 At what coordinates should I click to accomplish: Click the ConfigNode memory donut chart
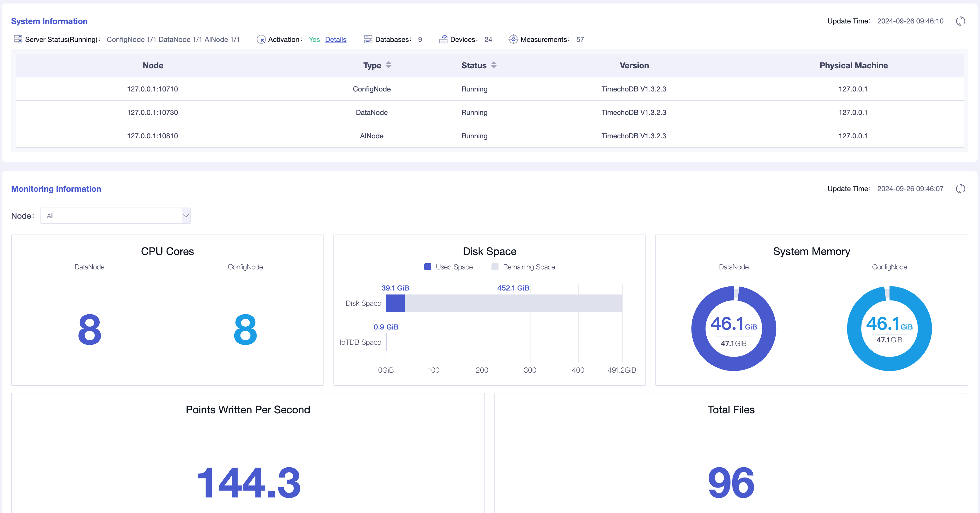pyautogui.click(x=889, y=329)
